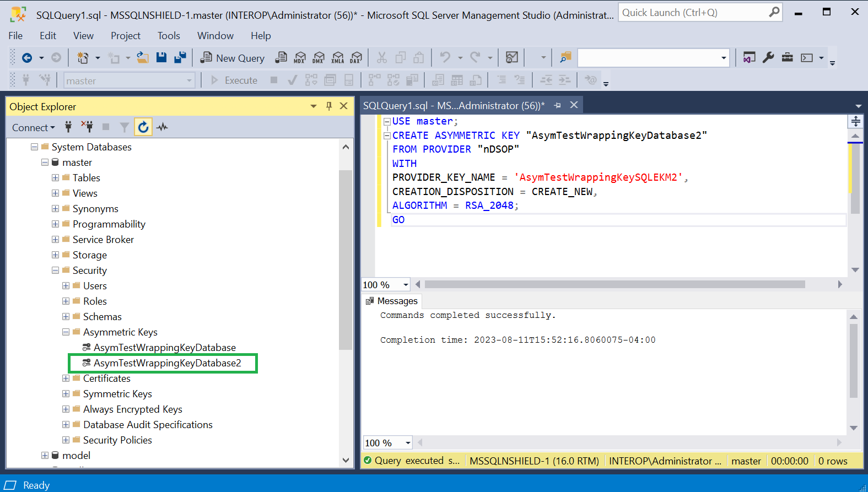Viewport: 868px width, 492px height.
Task: Click the Activity Monitor icon in Object Explorer
Action: [162, 127]
